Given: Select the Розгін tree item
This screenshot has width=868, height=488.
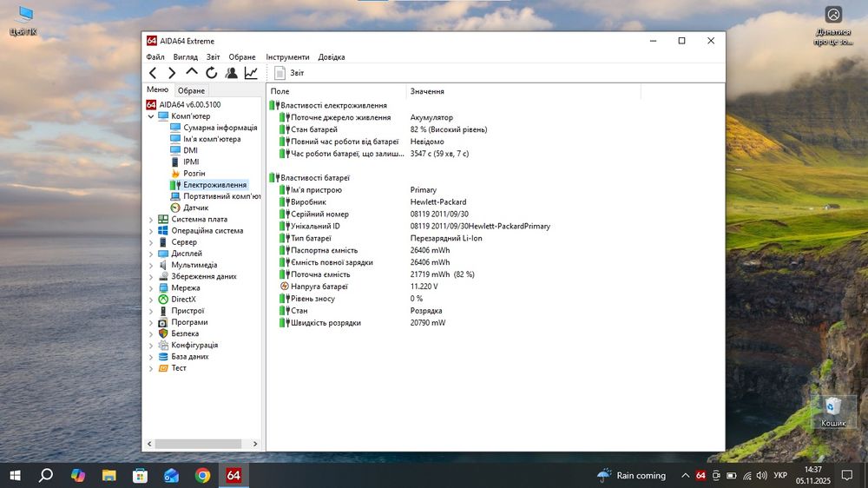Looking at the screenshot, I should click(194, 174).
